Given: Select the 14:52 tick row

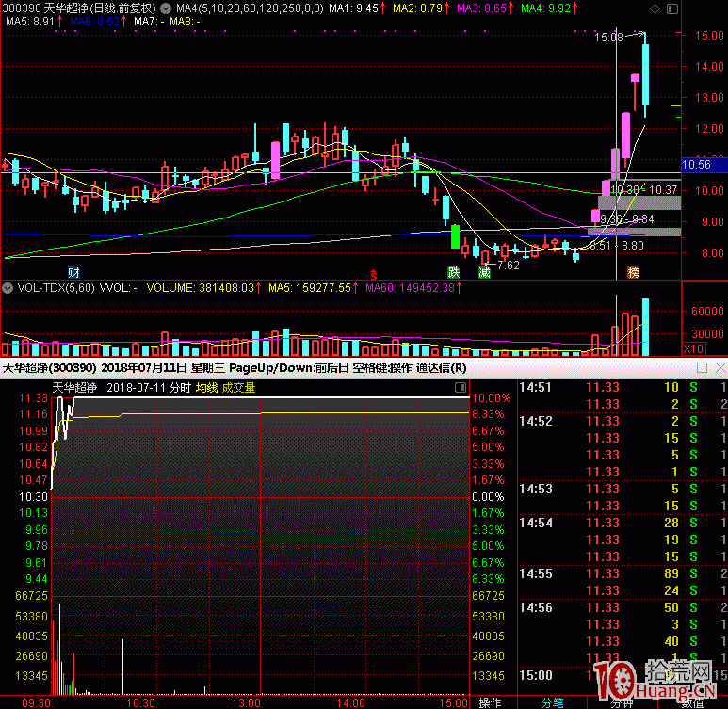Looking at the screenshot, I should (623, 421).
